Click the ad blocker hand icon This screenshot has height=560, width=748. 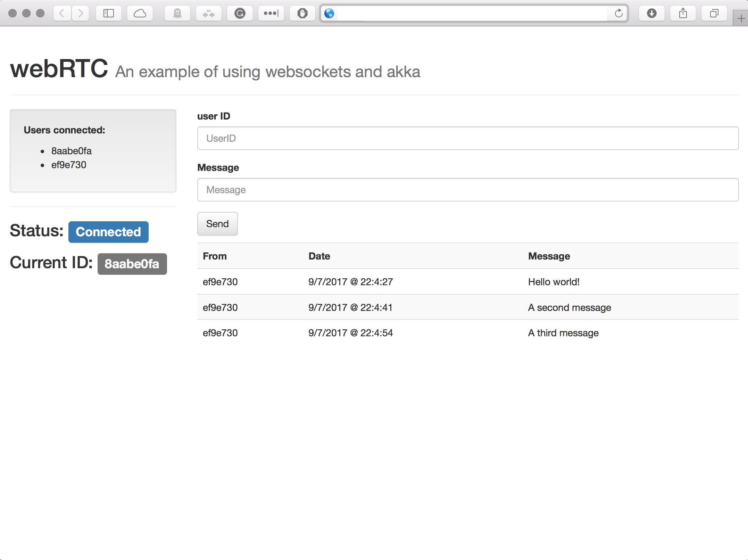tap(302, 13)
